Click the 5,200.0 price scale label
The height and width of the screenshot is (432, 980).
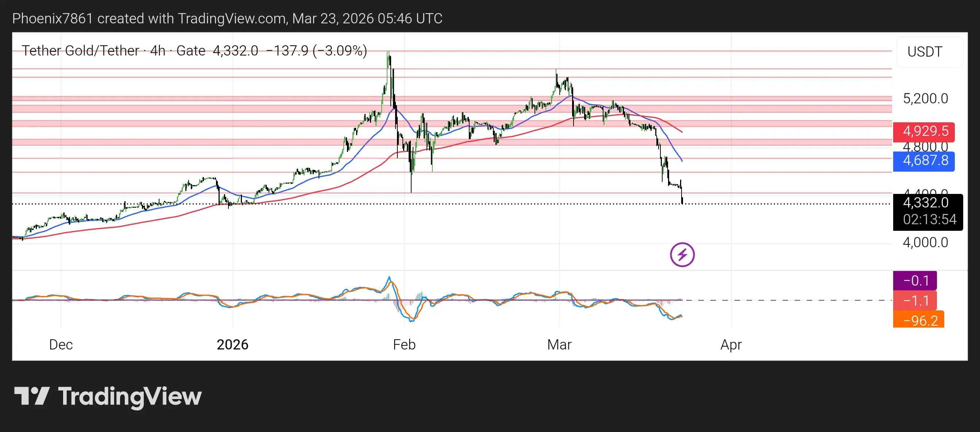tap(925, 99)
